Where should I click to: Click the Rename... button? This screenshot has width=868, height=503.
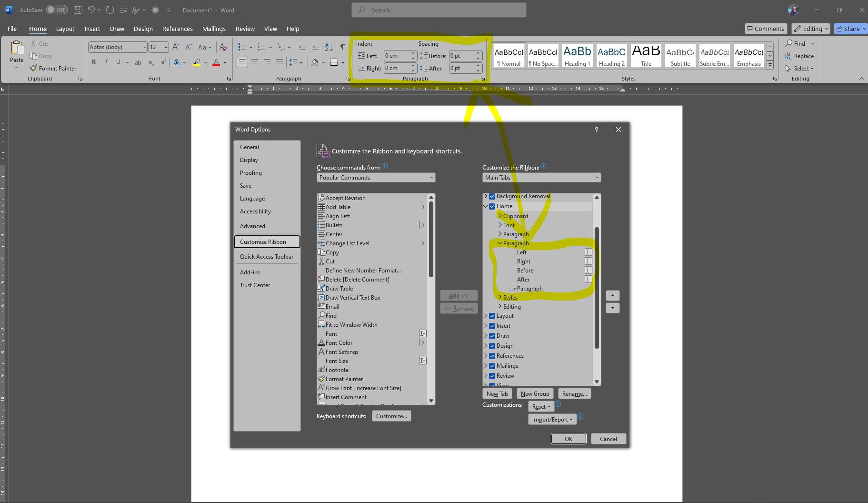click(574, 393)
